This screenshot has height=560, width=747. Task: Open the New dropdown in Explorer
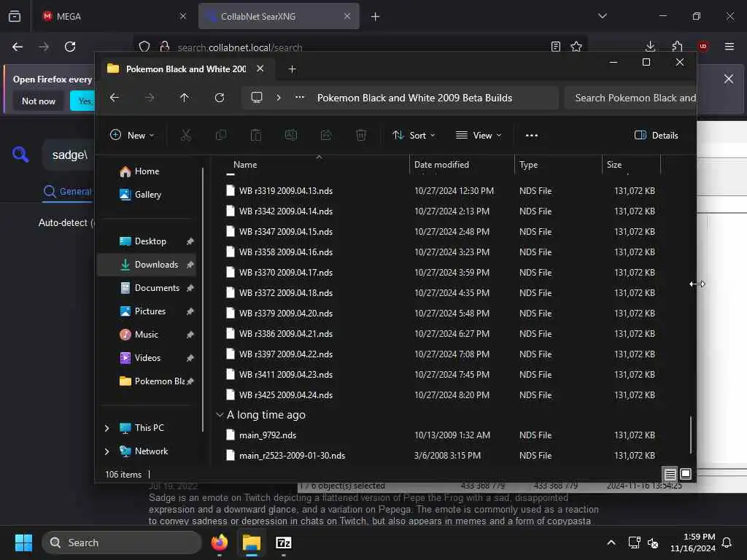pos(132,135)
